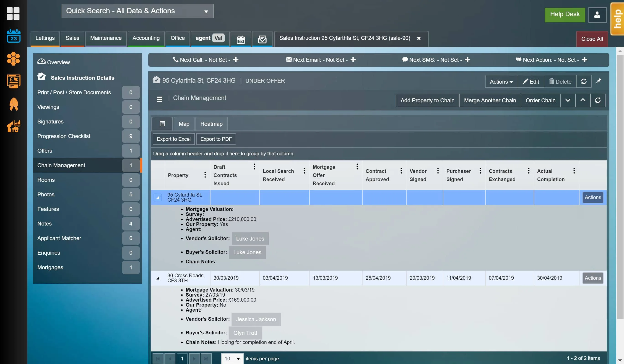Add a Next Email with plus icon
The image size is (624, 364).
[x=353, y=60]
